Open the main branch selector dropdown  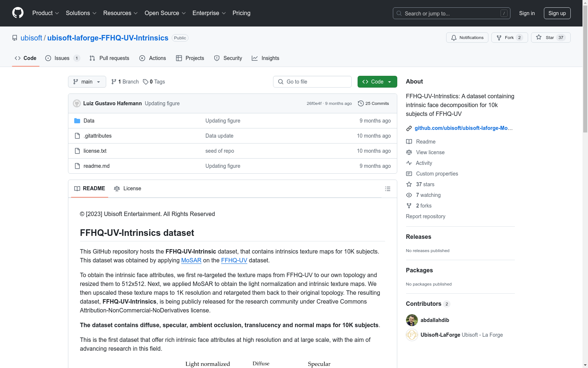87,82
